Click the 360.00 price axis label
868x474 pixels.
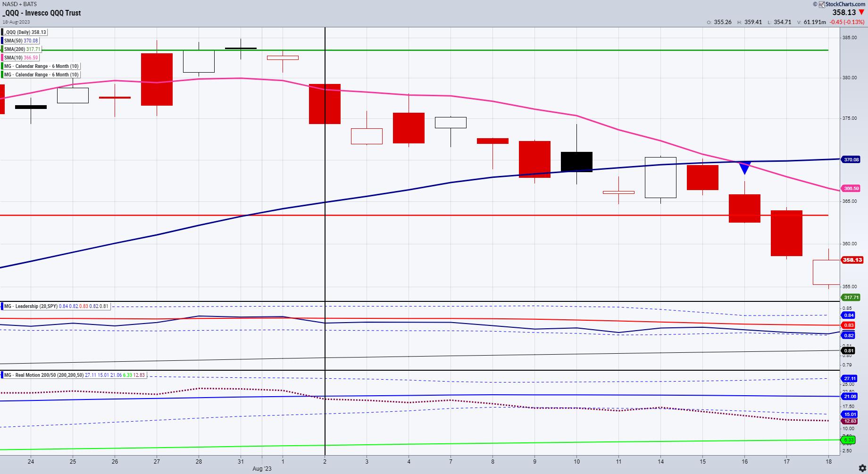850,244
